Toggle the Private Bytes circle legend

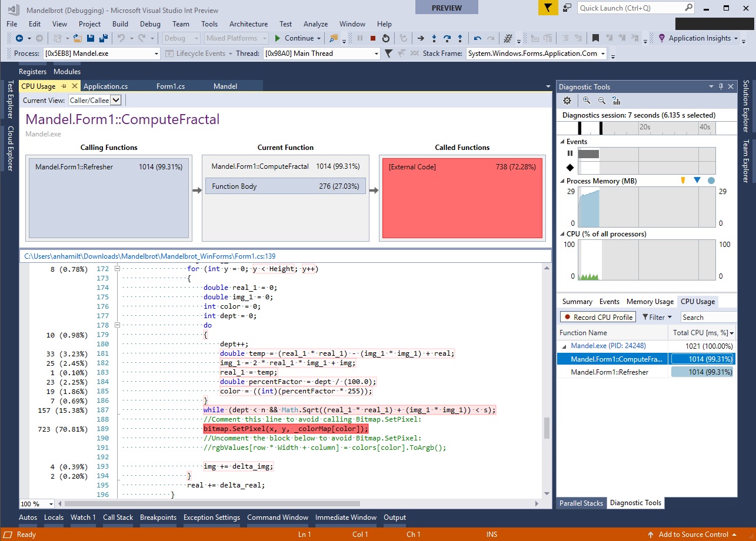click(711, 181)
